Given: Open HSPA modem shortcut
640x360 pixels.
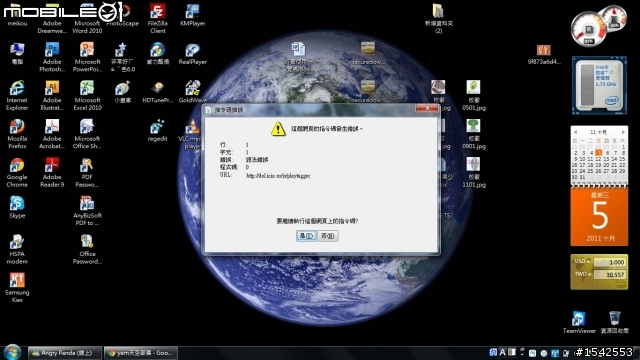Looking at the screenshot, I should (x=17, y=249).
